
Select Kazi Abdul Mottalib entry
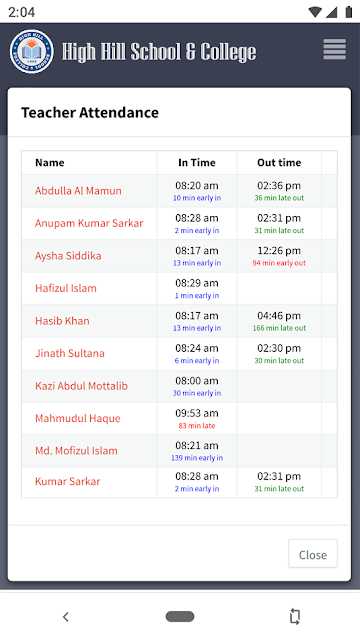tap(81, 386)
